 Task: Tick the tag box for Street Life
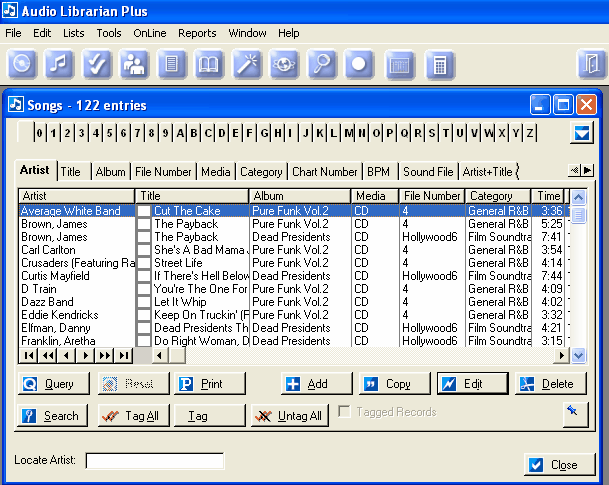click(144, 263)
